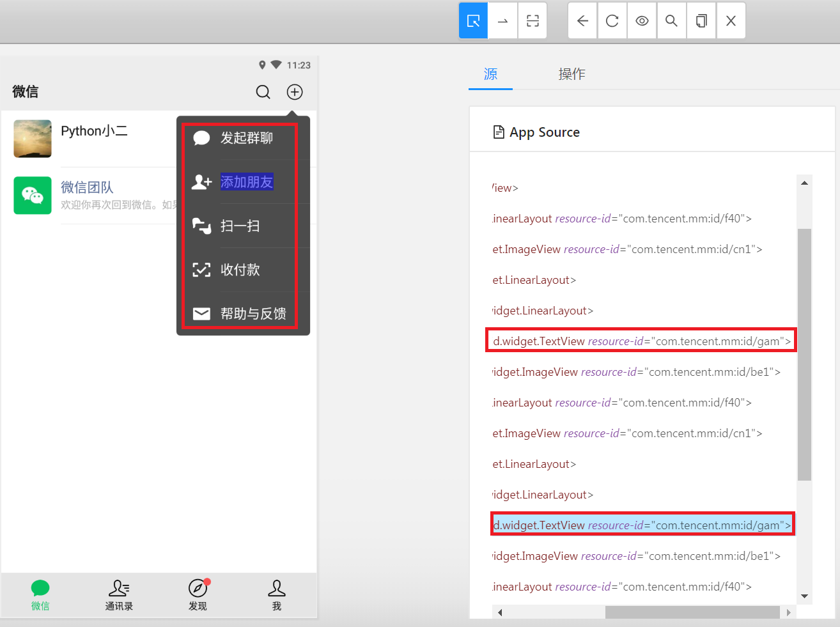Tap the WeChat search magnifier icon
The height and width of the screenshot is (627, 840).
click(263, 92)
